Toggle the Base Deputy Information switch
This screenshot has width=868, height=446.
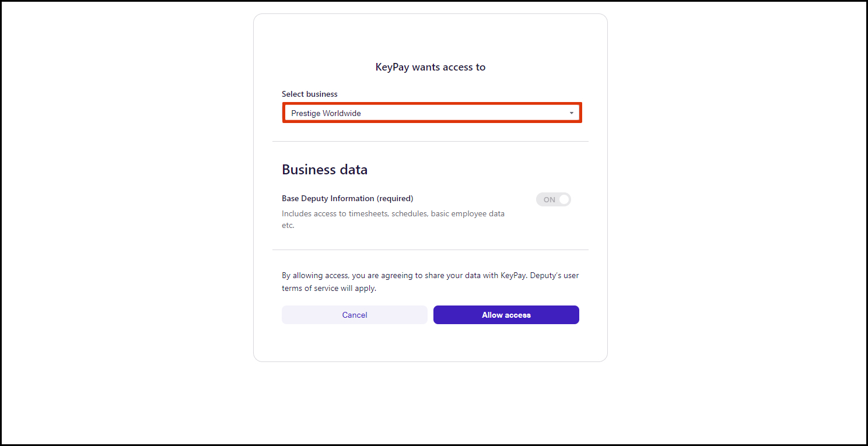pos(554,199)
